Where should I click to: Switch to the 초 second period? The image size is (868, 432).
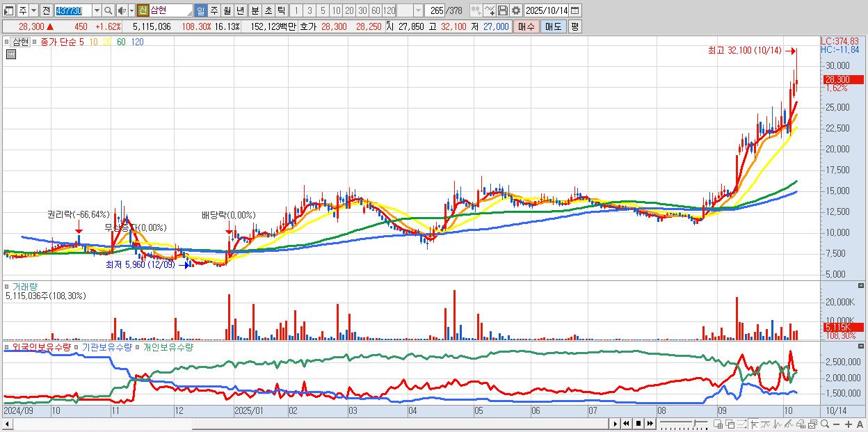coord(267,10)
